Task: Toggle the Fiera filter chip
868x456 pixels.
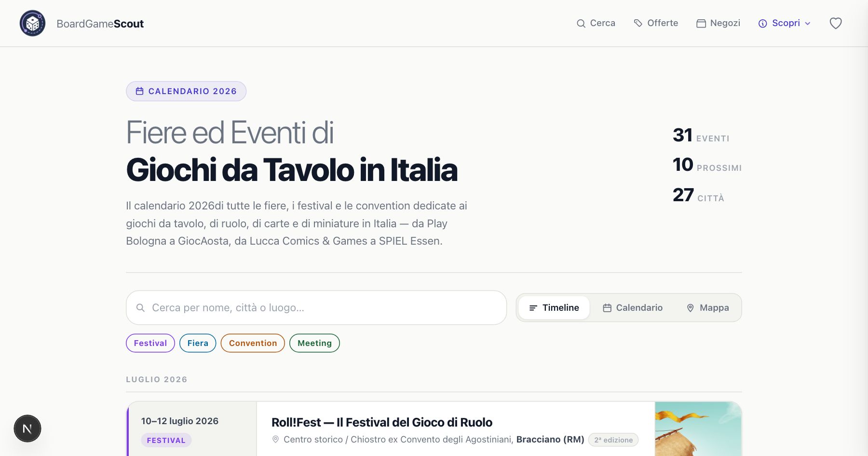Action: click(x=198, y=343)
